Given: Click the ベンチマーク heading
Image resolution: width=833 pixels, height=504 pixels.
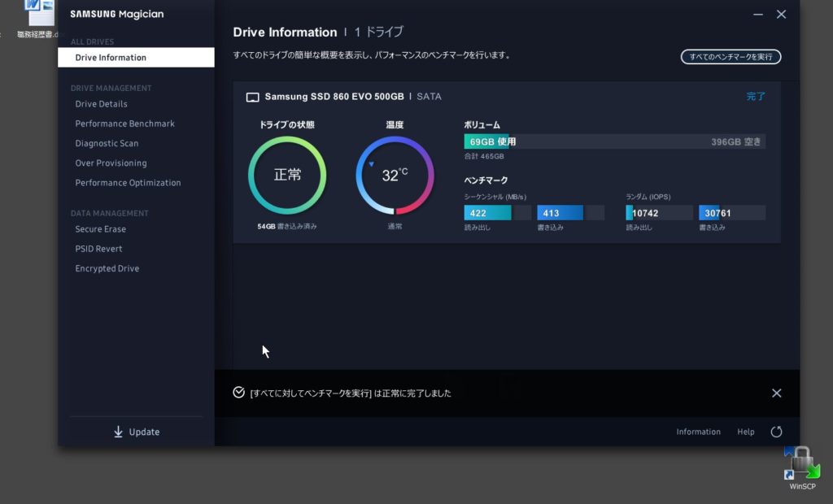Looking at the screenshot, I should (x=486, y=180).
